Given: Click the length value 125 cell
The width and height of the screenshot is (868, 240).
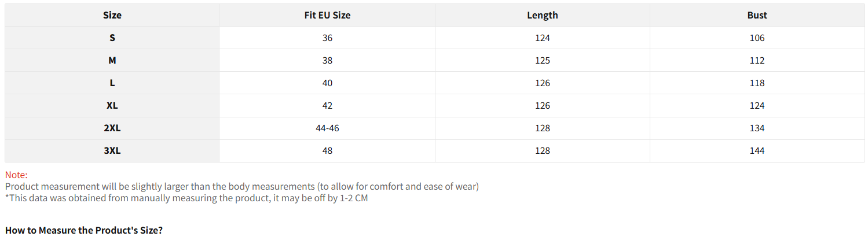Looking at the screenshot, I should (x=543, y=60).
